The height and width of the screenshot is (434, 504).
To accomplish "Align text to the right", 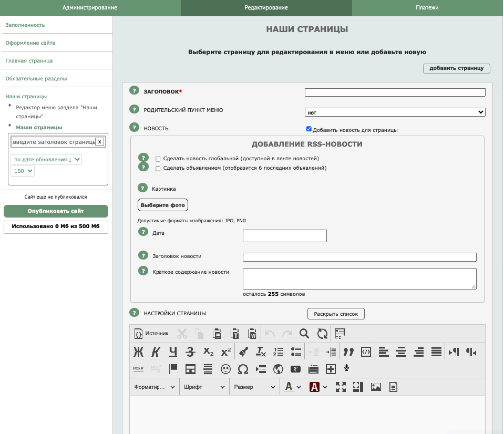I will [418, 352].
